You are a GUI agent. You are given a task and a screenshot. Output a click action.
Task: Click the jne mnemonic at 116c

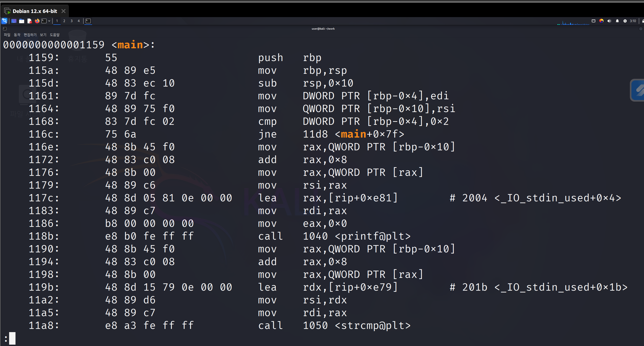point(267,135)
